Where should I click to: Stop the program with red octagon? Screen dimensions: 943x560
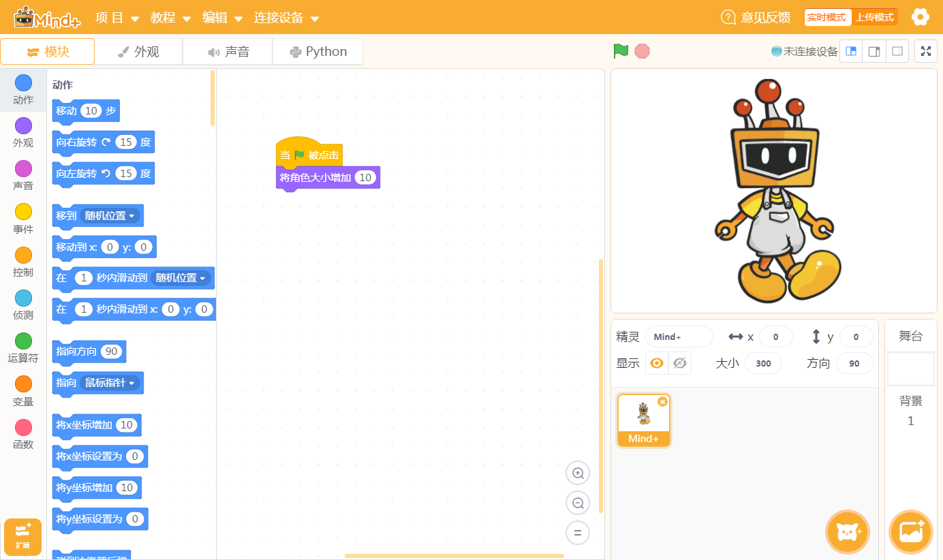coord(642,51)
